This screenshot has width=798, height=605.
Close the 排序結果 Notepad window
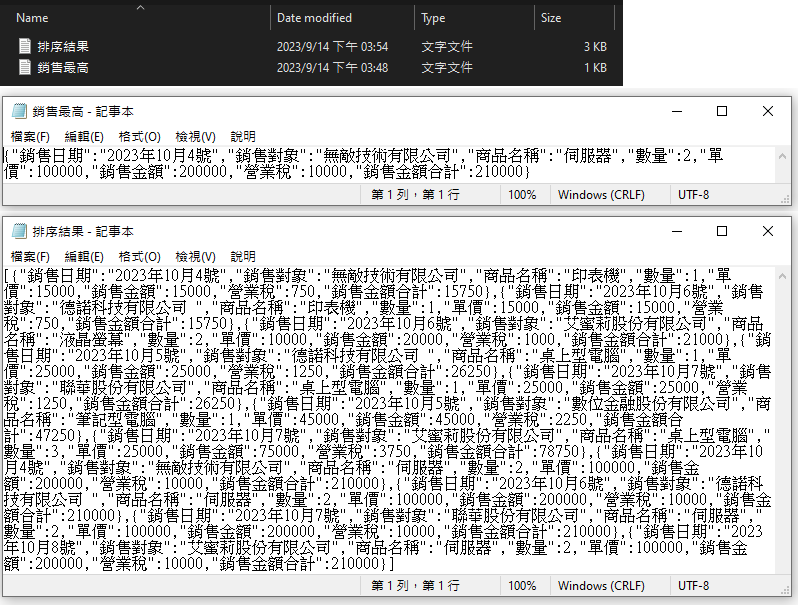[768, 232]
